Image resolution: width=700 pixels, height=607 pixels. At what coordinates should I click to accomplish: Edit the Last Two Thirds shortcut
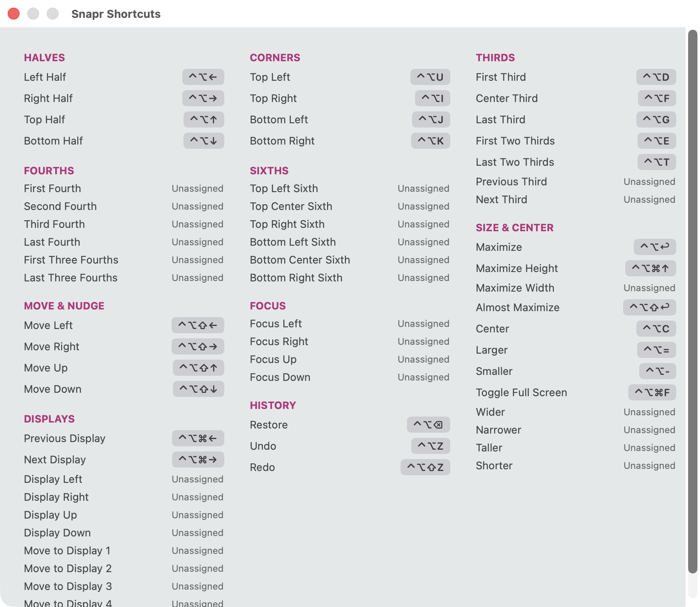click(657, 162)
